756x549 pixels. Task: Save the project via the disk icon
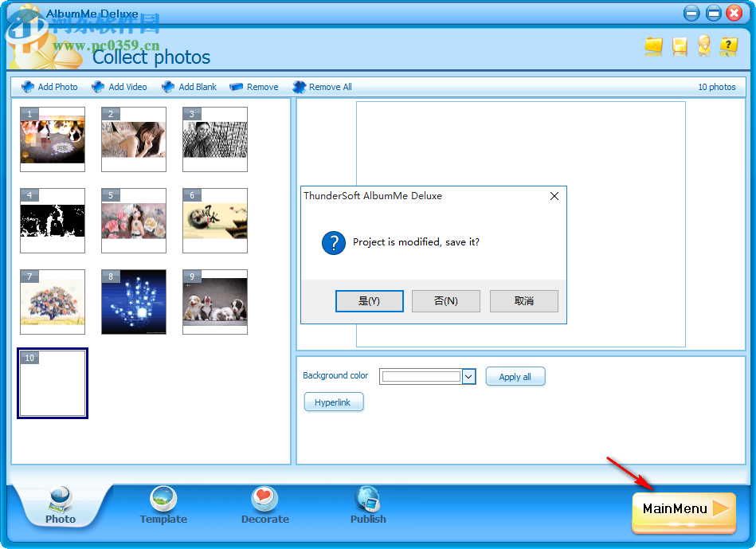[x=679, y=48]
